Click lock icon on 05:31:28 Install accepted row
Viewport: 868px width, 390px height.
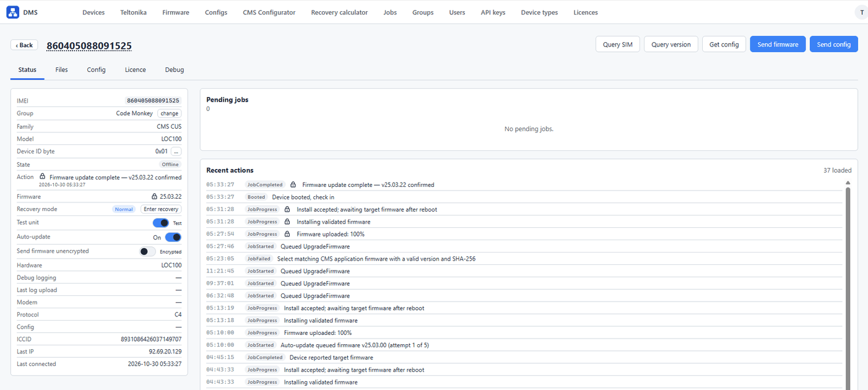(287, 209)
